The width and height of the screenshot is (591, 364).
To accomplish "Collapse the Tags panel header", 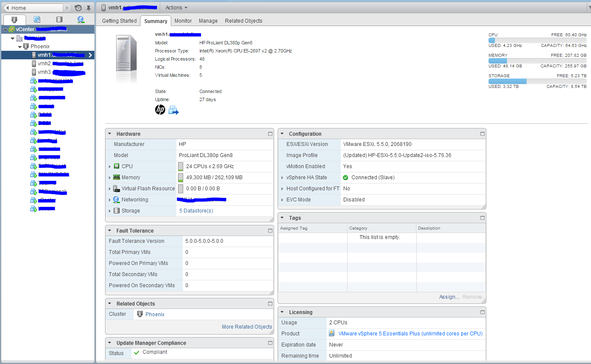I will 282,218.
